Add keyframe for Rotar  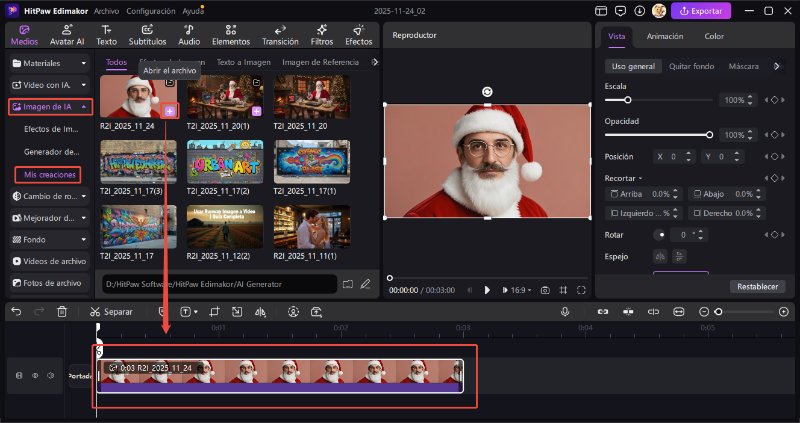[x=774, y=235]
